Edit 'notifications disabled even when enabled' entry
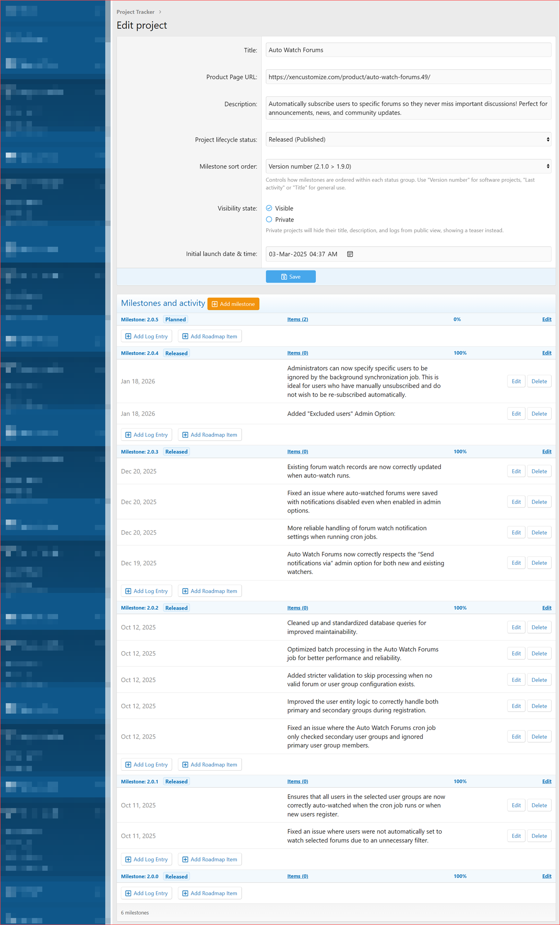The width and height of the screenshot is (560, 925). pos(516,502)
